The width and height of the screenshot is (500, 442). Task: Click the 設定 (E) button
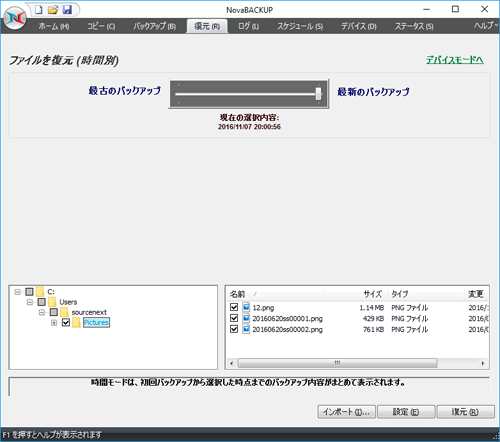click(406, 412)
